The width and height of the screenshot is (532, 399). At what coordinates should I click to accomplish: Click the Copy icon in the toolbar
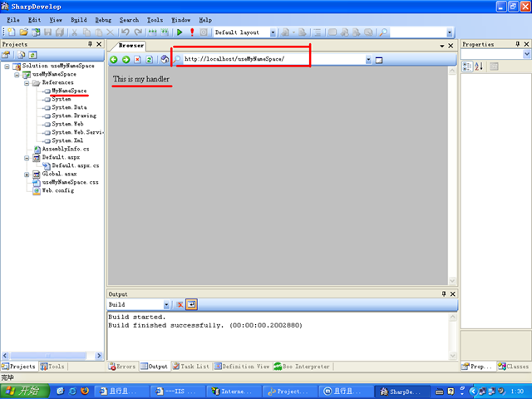[x=86, y=32]
